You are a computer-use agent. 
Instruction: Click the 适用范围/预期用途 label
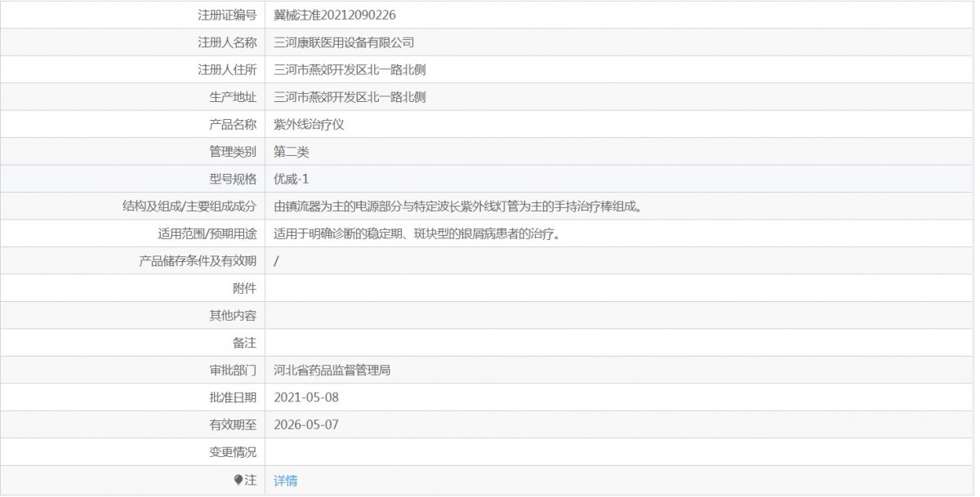207,233
